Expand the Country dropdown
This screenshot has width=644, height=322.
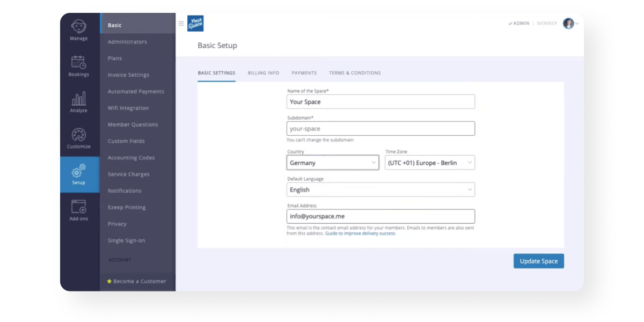pyautogui.click(x=333, y=163)
